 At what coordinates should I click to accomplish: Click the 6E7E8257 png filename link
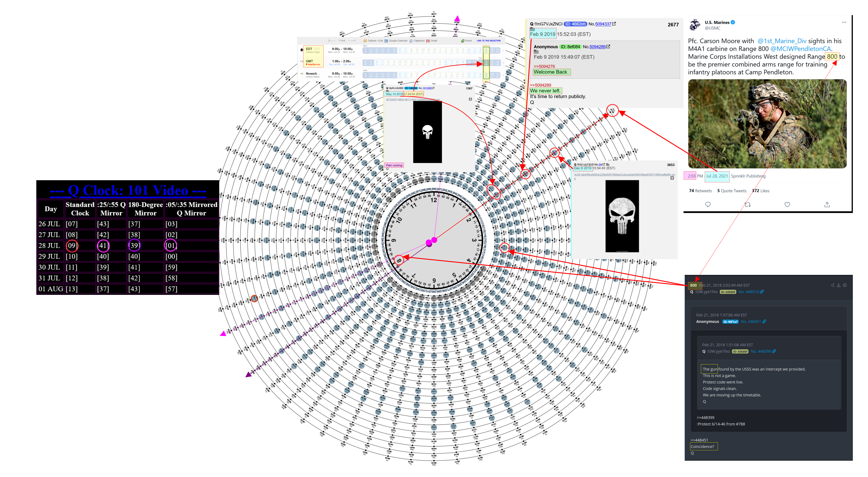coord(413,100)
